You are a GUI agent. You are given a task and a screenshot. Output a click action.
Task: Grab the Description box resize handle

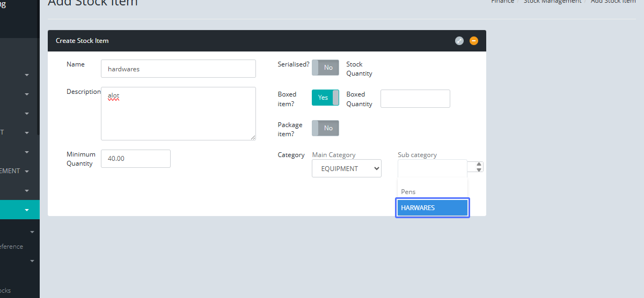click(253, 137)
